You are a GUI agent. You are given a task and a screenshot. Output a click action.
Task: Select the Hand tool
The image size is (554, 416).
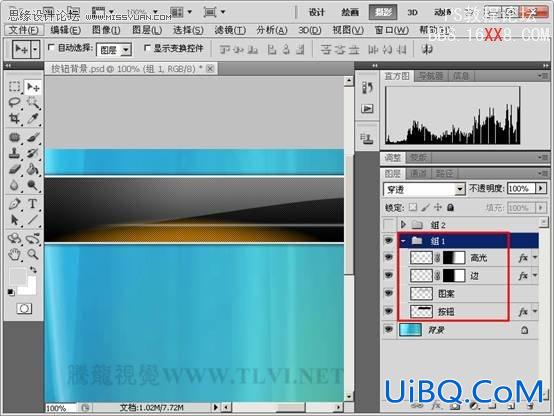tap(14, 254)
